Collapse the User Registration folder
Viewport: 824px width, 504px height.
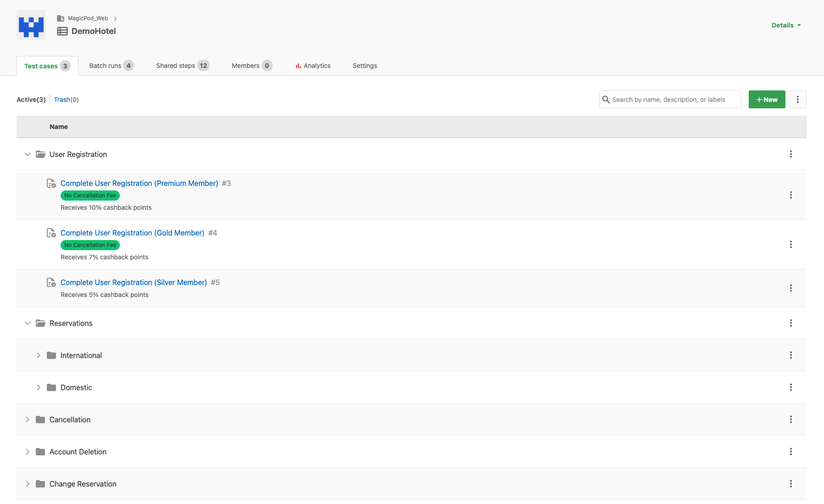[28, 154]
